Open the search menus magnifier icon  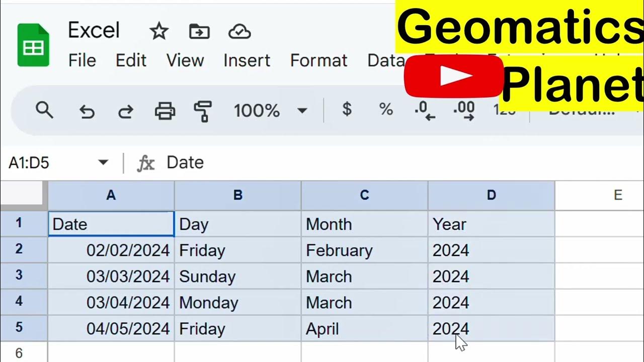(44, 110)
